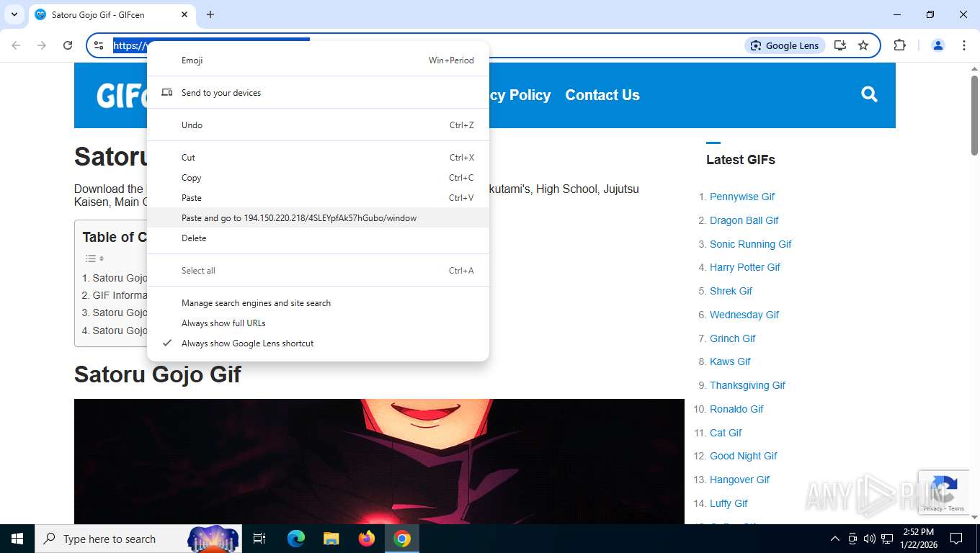Open Google Lens from the address bar
This screenshot has height=553, width=980.
pyautogui.click(x=785, y=45)
